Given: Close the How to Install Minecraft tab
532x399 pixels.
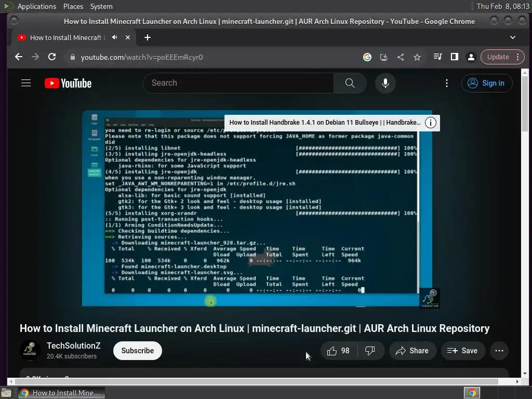Looking at the screenshot, I should (x=128, y=37).
